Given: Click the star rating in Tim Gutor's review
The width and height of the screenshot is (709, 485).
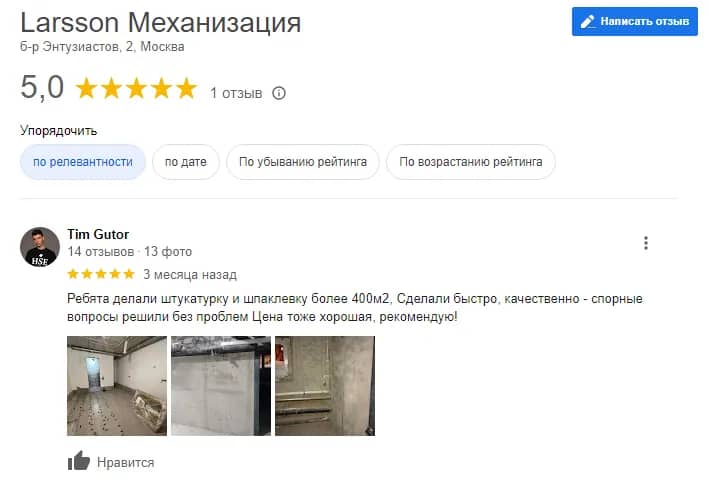Looking at the screenshot, I should coord(101,274).
